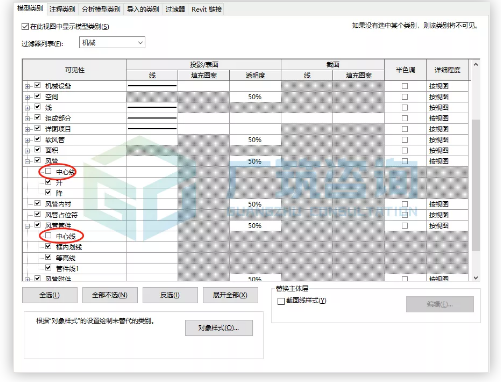Click detail level cell for 机械设备
This screenshot has height=382, width=501.
click(447, 86)
